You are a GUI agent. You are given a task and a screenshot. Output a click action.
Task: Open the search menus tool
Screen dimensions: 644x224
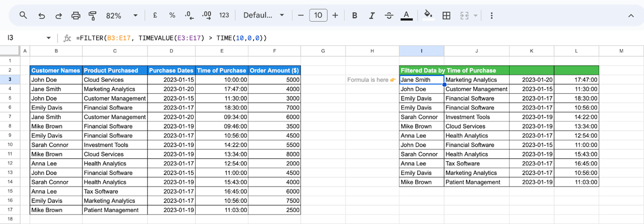tap(23, 16)
